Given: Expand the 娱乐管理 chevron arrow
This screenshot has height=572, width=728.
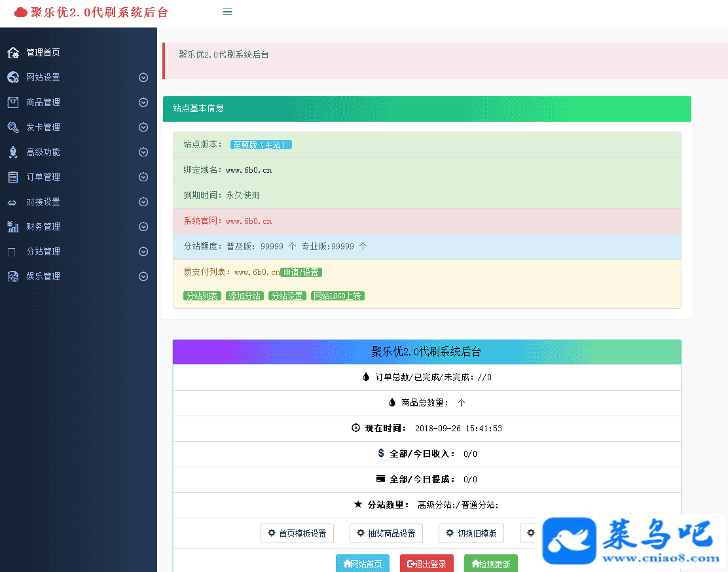Looking at the screenshot, I should click(x=143, y=276).
